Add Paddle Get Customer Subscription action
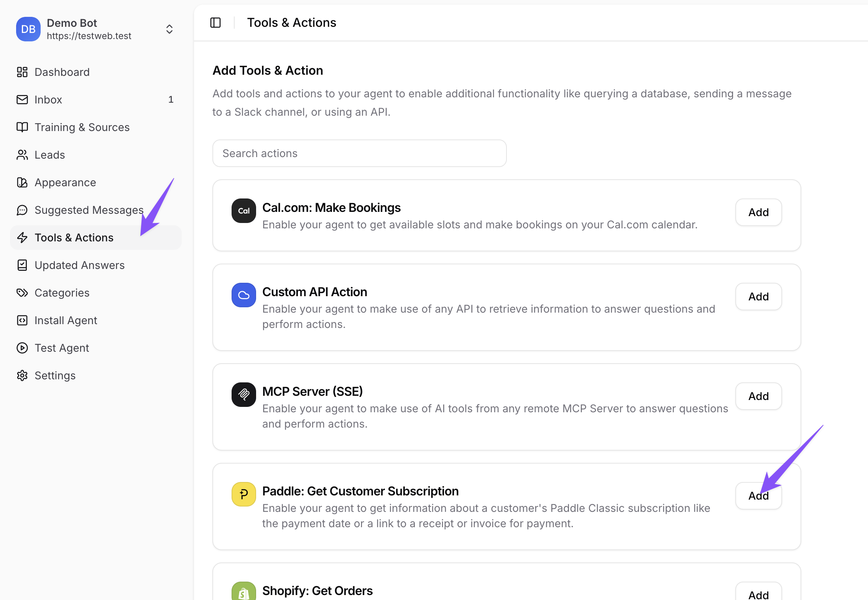The image size is (868, 600). (758, 496)
